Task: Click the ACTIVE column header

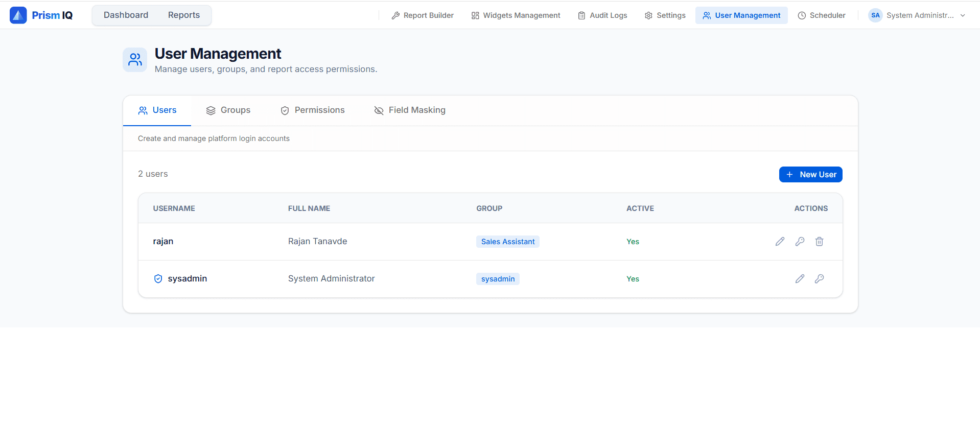Action: coord(640,208)
